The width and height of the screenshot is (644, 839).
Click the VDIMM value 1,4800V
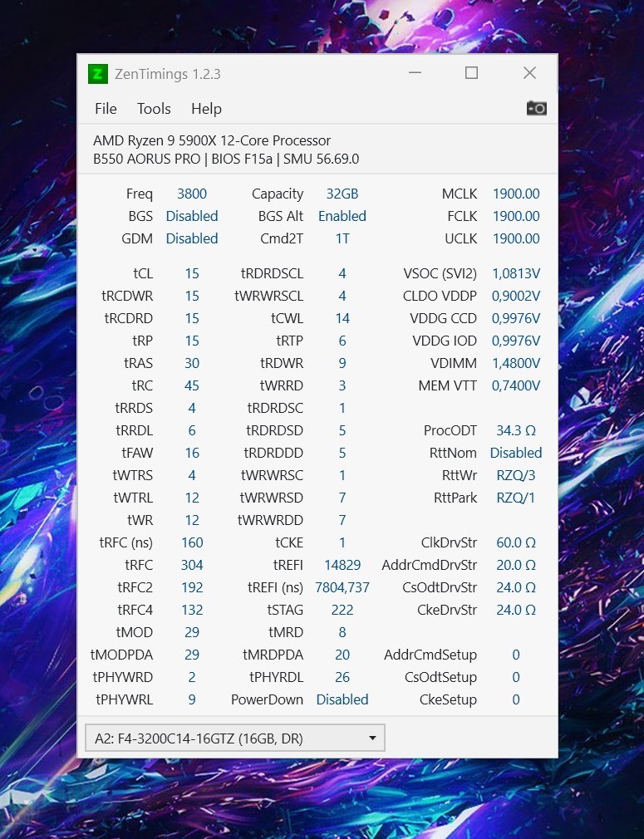coord(516,363)
